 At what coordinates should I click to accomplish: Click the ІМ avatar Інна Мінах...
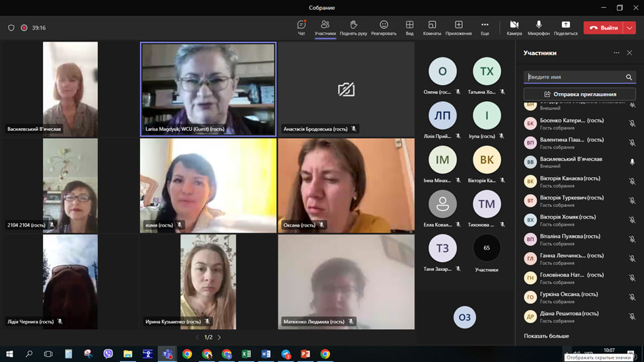tap(442, 160)
